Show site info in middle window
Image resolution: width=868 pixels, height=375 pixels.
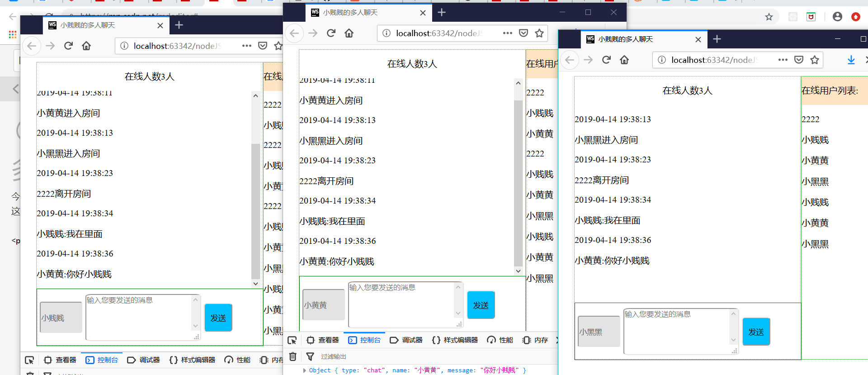[x=387, y=33]
